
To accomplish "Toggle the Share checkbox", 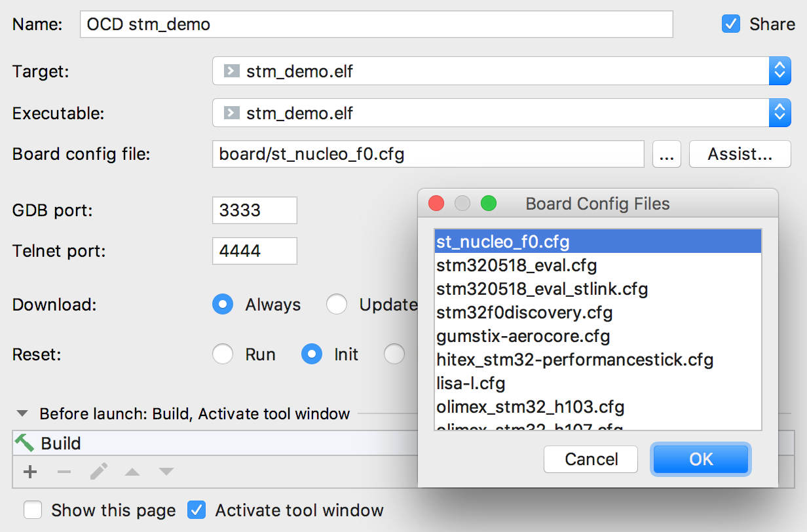I will (x=730, y=24).
